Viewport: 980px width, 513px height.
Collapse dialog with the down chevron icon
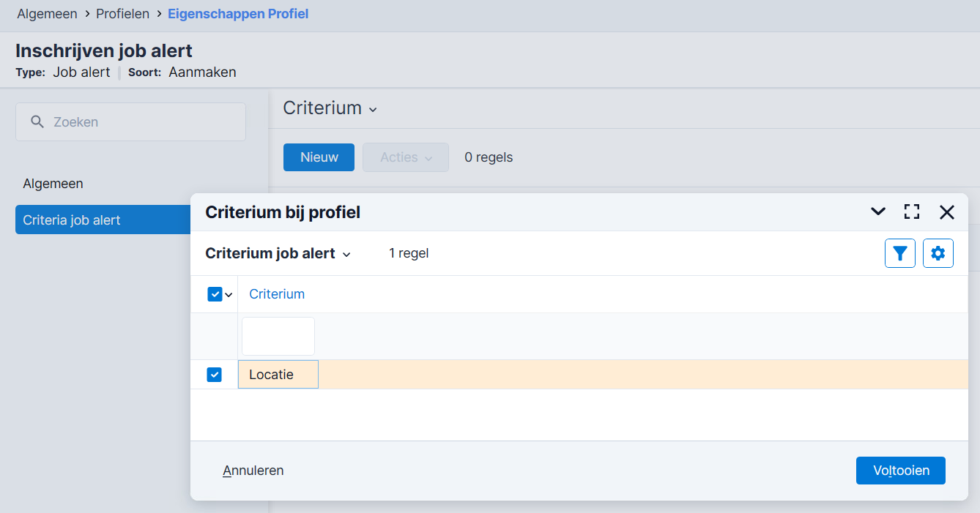(877, 212)
